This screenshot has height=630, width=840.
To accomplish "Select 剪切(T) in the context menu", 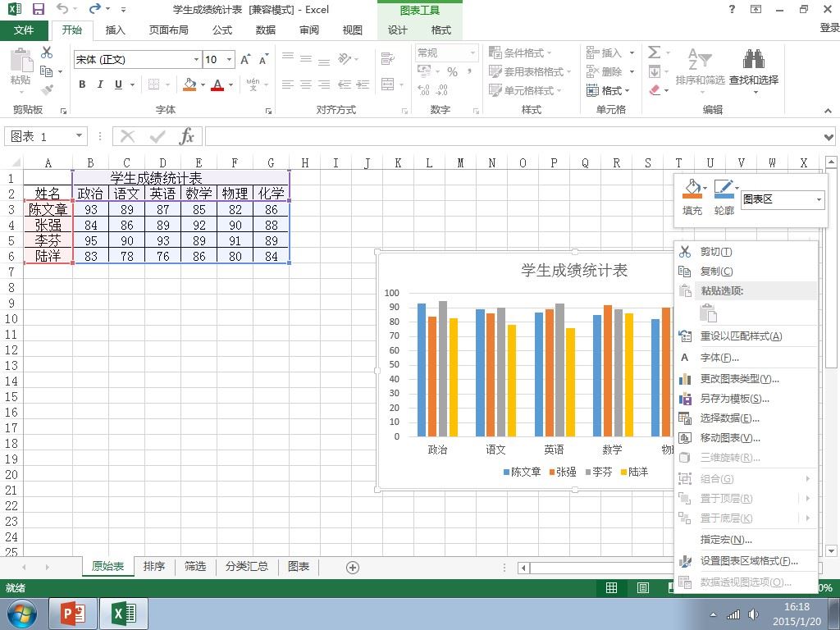I will coord(746,252).
